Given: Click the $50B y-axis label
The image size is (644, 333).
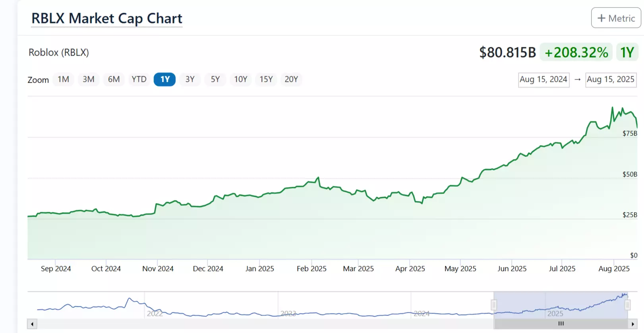Looking at the screenshot, I should tap(630, 174).
